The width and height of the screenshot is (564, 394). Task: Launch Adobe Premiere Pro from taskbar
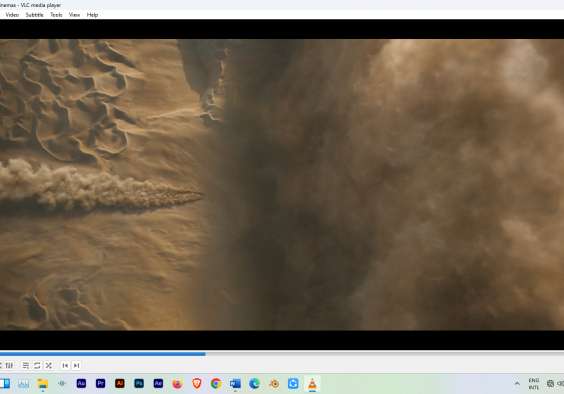(101, 384)
